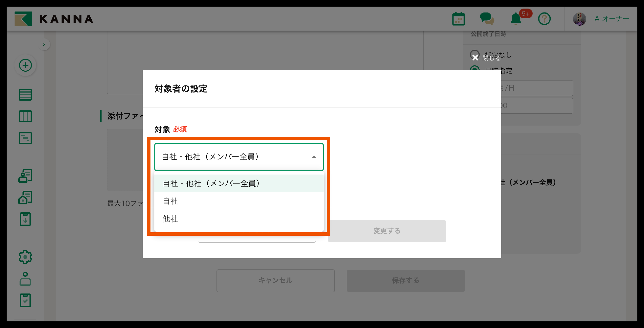This screenshot has width=644, height=328.
Task: Open the chat messages icon
Action: tap(487, 19)
